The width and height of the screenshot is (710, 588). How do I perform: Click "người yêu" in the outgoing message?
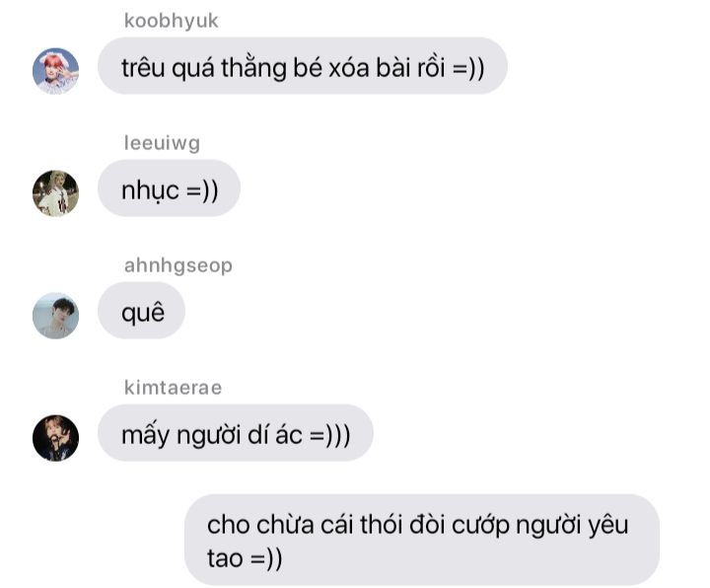[572, 526]
